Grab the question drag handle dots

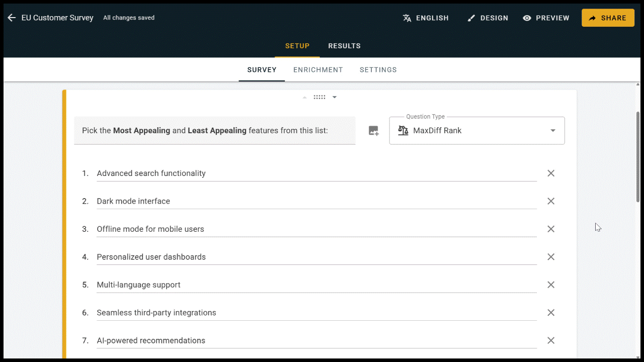pos(319,97)
